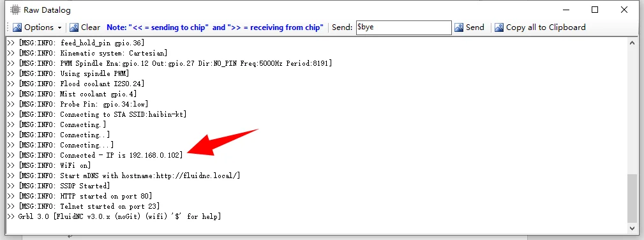Click the 'Mist coolant gpio.4' line
Screen dimensions: 644x240
[x=72, y=94]
